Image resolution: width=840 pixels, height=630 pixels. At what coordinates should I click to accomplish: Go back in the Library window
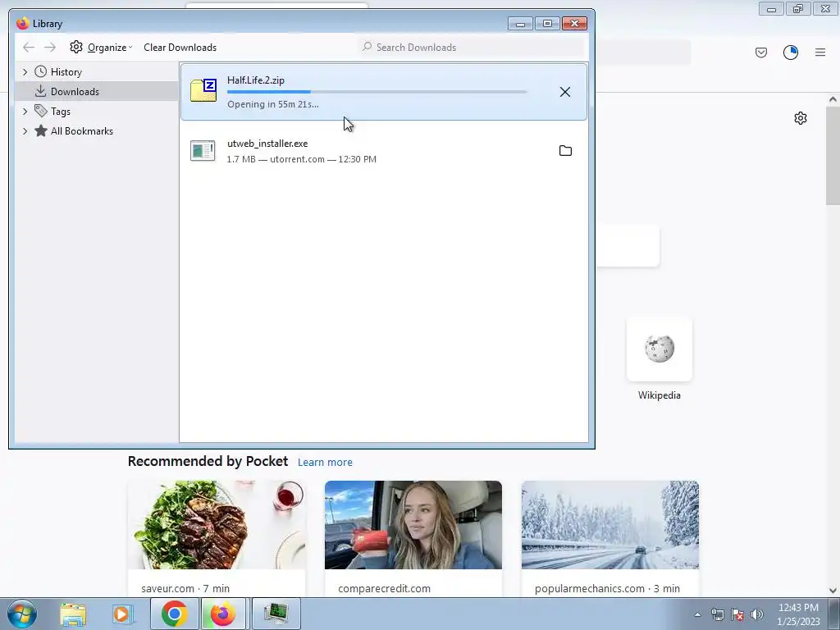[29, 47]
